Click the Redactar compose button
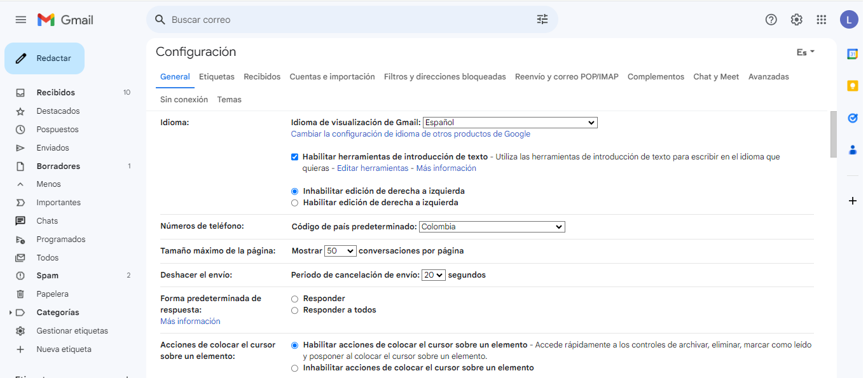The height and width of the screenshot is (378, 868). point(45,58)
